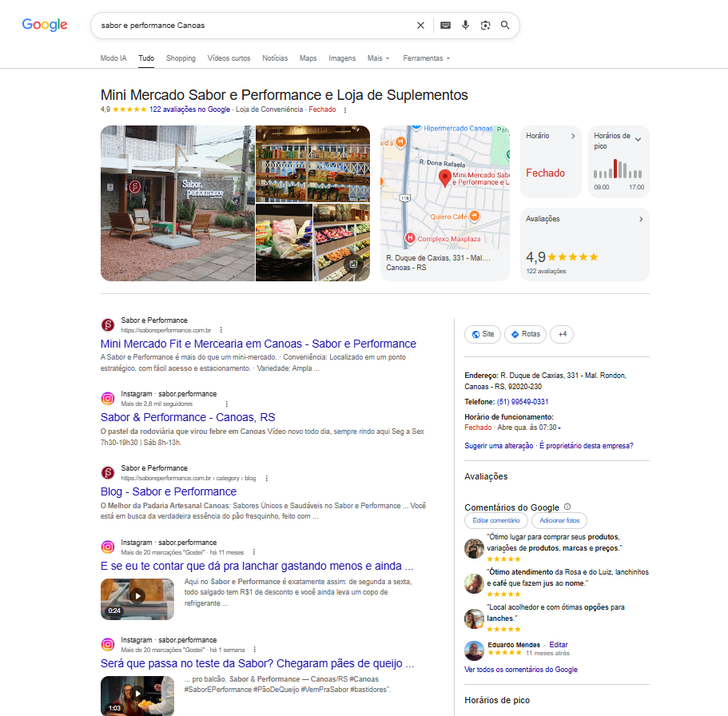Open Será que passa no teste result
Image resolution: width=728 pixels, height=716 pixels.
point(257,663)
